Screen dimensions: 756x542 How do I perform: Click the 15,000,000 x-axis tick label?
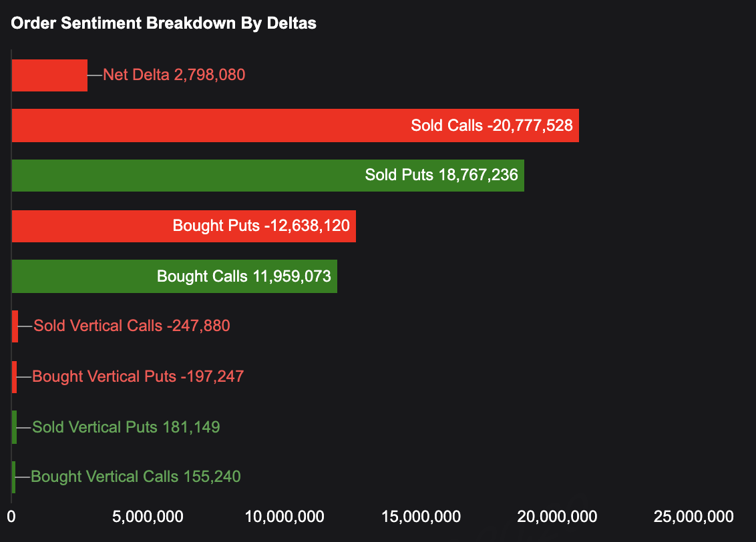tap(421, 516)
